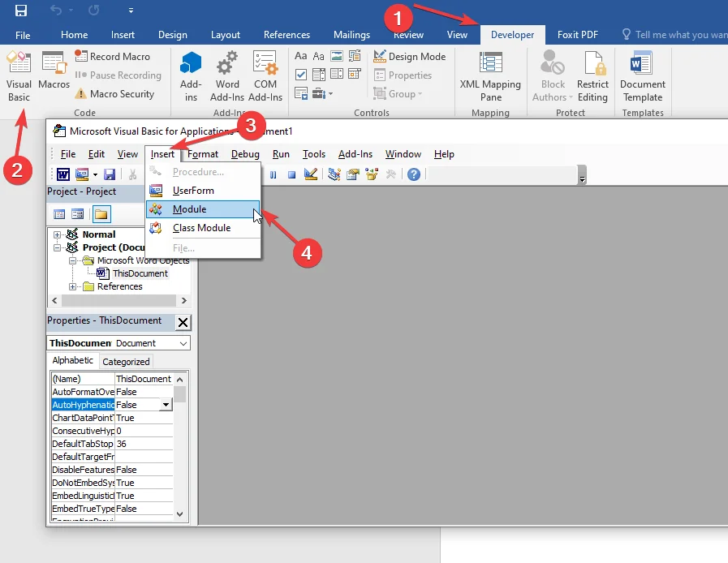Toggle VBA toolbar Design Mode icon
728x563 pixels.
[311, 174]
